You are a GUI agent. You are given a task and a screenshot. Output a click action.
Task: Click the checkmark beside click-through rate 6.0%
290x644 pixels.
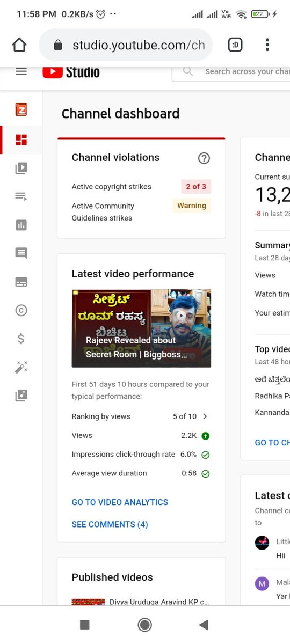[205, 455]
